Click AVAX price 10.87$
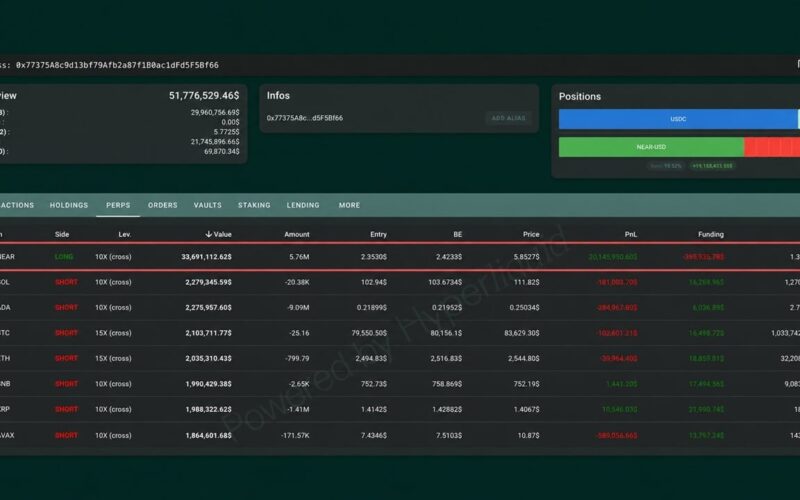The height and width of the screenshot is (500, 800). pyautogui.click(x=529, y=436)
